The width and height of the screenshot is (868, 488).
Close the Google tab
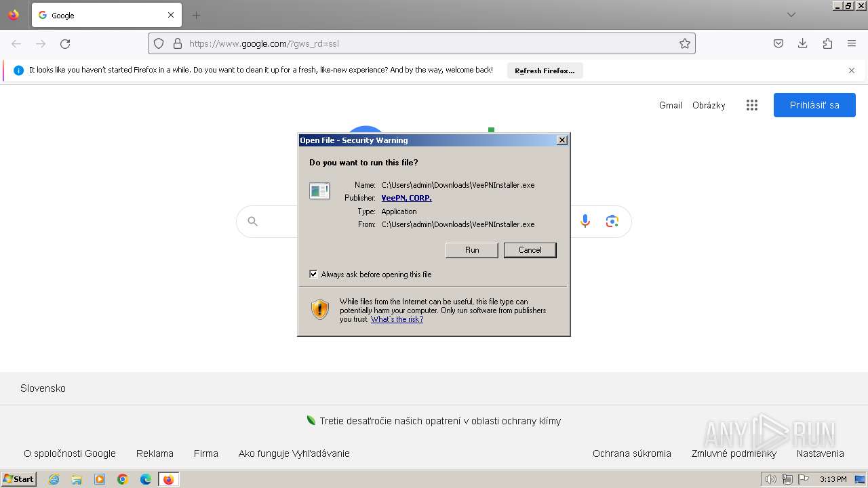(x=171, y=15)
